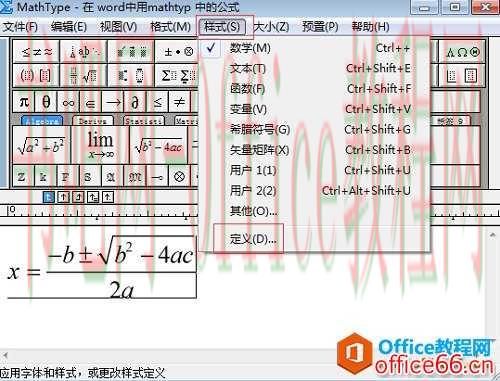Insert the element-of symbol

tap(90, 102)
